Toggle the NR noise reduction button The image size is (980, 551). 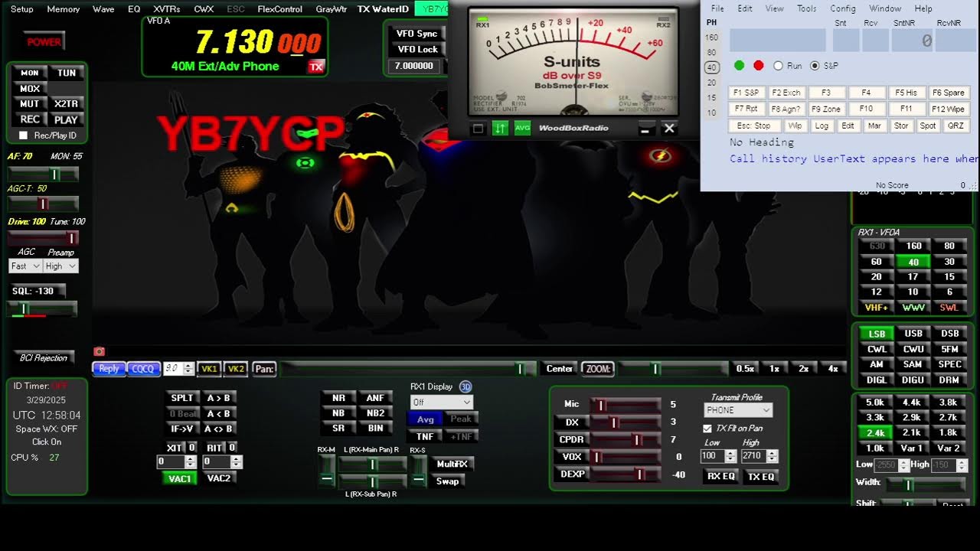coord(338,398)
